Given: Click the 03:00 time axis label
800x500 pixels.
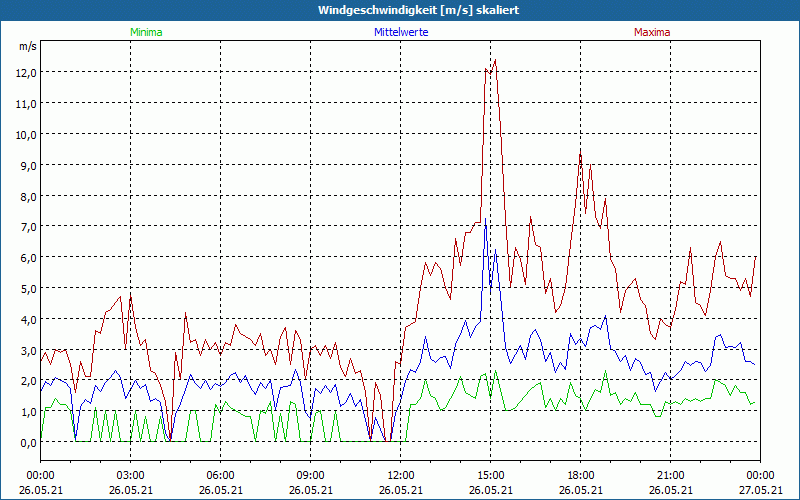Looking at the screenshot, I should pyautogui.click(x=130, y=475).
